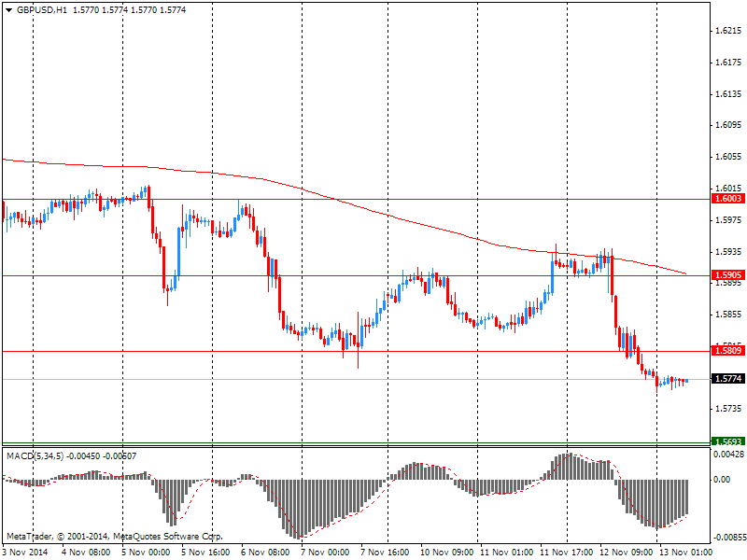
Task: Click the 6 Nov 08:00 time axis label
Action: (x=265, y=552)
